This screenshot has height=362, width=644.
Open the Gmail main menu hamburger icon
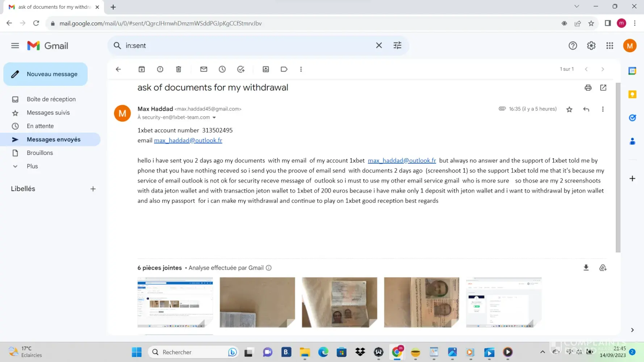15,46
